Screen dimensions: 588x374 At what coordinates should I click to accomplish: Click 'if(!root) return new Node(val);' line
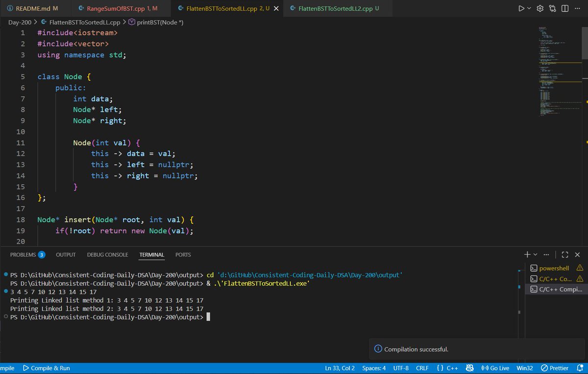click(x=124, y=231)
